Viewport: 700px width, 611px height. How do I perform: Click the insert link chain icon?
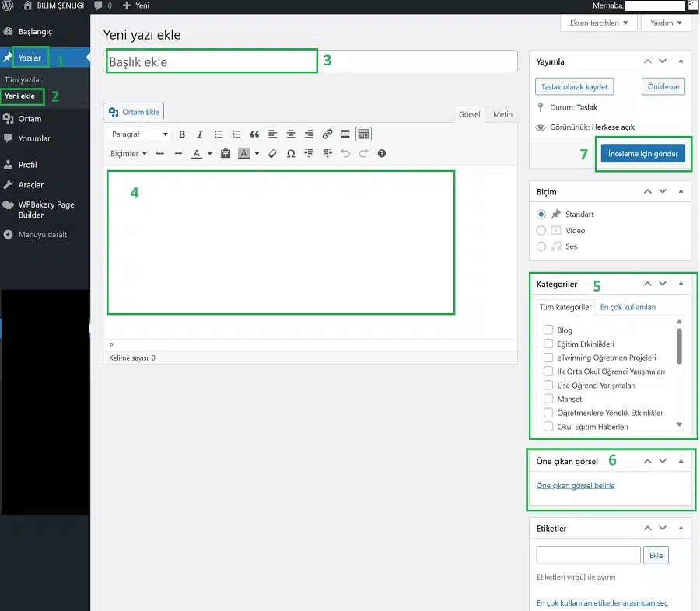tap(327, 134)
